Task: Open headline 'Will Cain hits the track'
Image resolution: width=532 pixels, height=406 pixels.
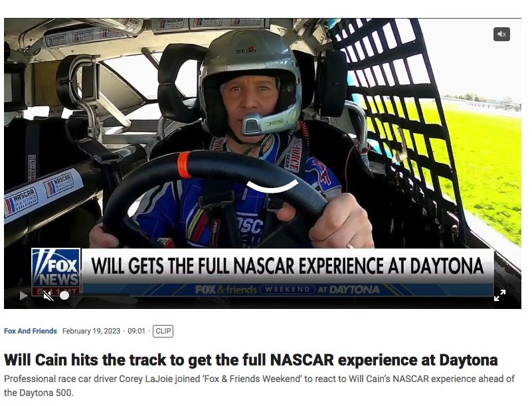Action: pyautogui.click(x=251, y=360)
